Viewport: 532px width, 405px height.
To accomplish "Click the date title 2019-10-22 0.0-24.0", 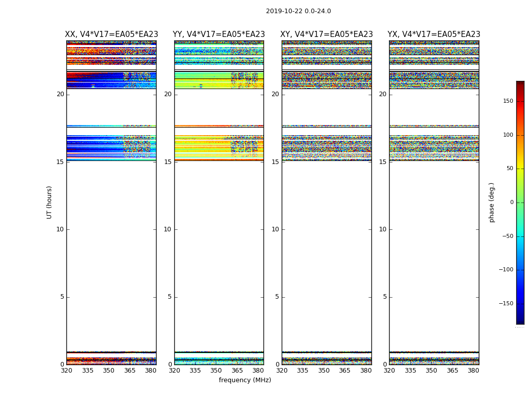I will pyautogui.click(x=298, y=11).
